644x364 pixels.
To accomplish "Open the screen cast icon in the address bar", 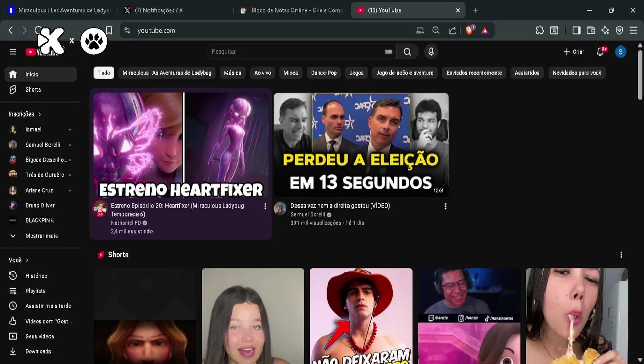I will click(x=420, y=30).
